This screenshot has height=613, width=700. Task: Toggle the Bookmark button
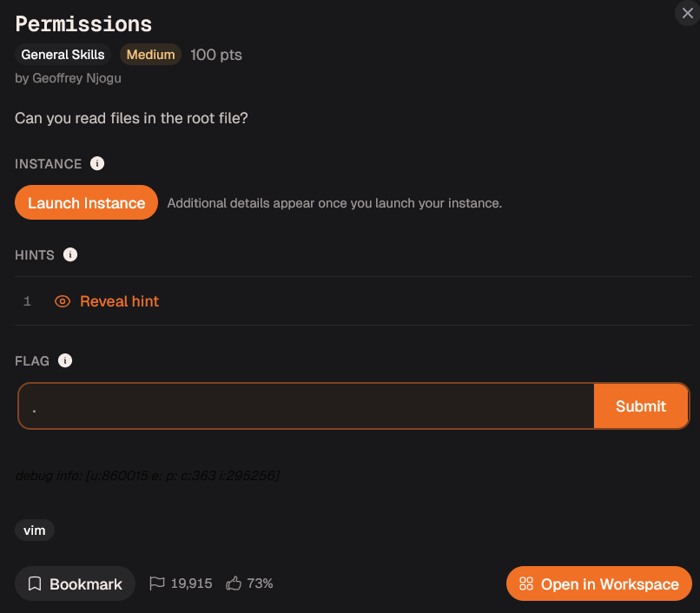tap(75, 583)
